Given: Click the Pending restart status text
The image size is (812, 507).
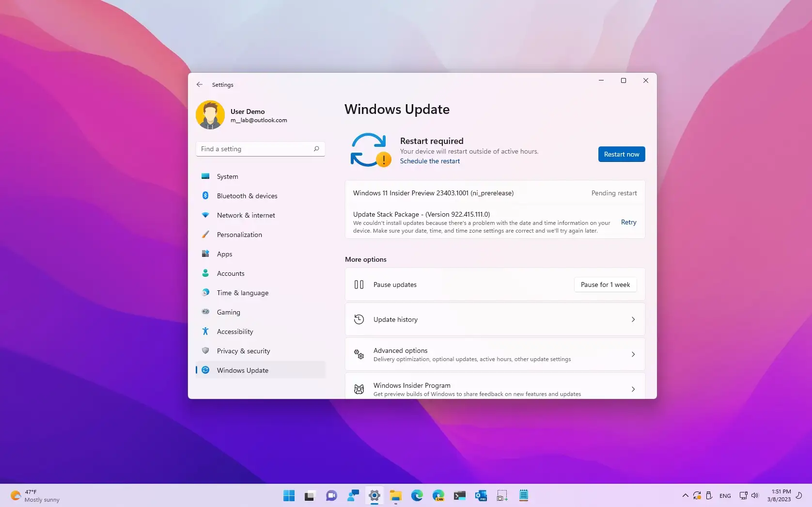Looking at the screenshot, I should 614,193.
